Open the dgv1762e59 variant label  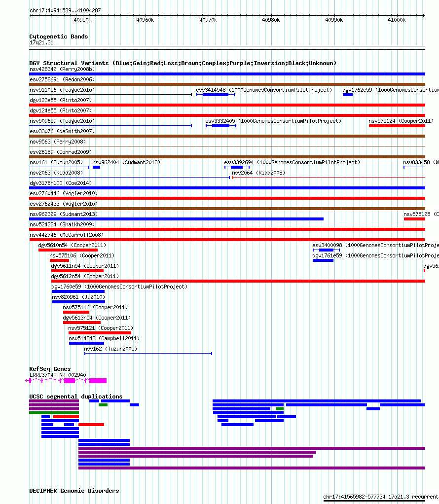pos(391,90)
